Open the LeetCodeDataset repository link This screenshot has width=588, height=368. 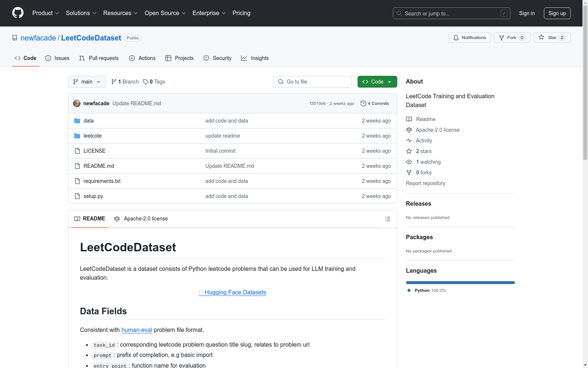pyautogui.click(x=91, y=38)
